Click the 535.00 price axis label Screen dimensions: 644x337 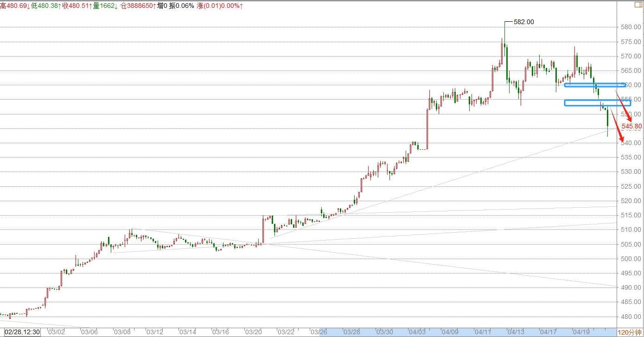pos(631,157)
